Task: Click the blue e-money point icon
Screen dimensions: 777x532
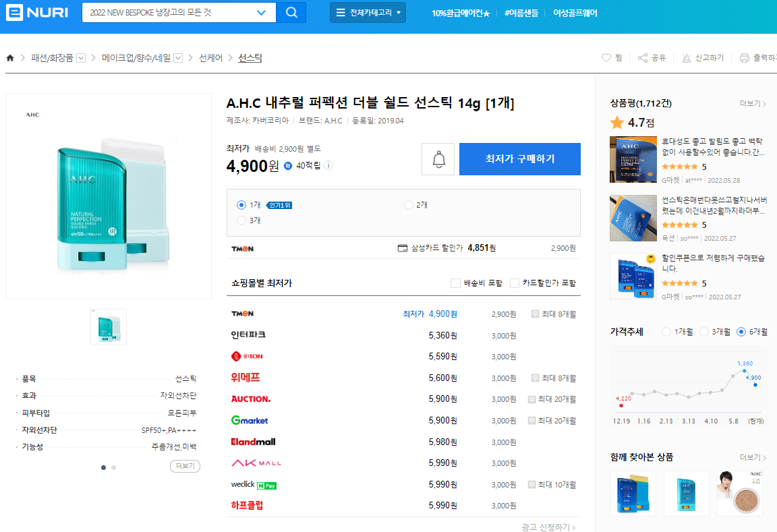Action: pyautogui.click(x=288, y=166)
